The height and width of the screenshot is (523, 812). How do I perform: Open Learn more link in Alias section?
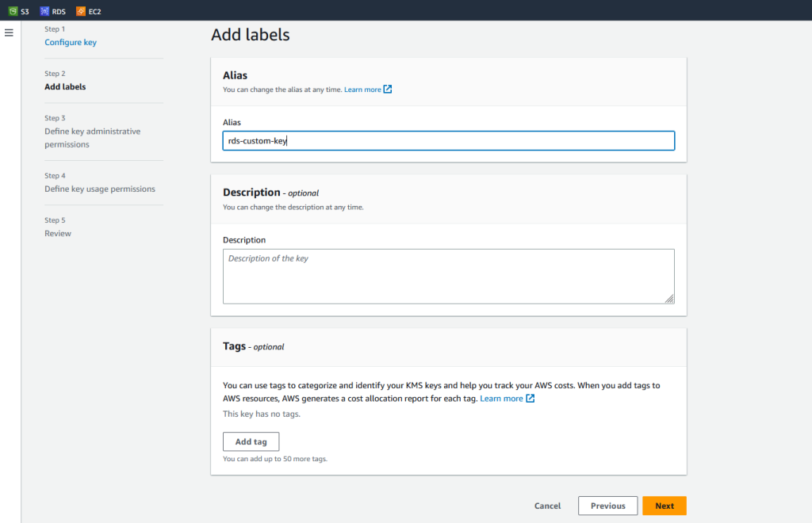coord(362,90)
